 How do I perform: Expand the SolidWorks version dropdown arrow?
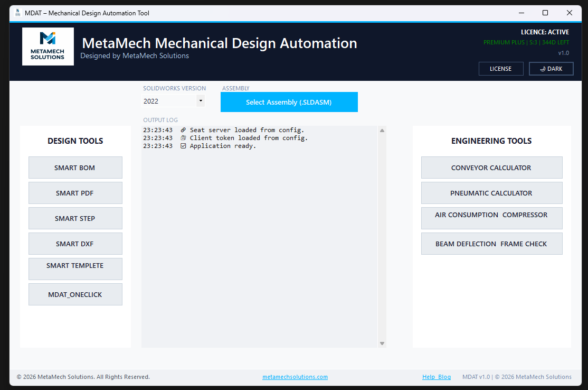click(201, 101)
